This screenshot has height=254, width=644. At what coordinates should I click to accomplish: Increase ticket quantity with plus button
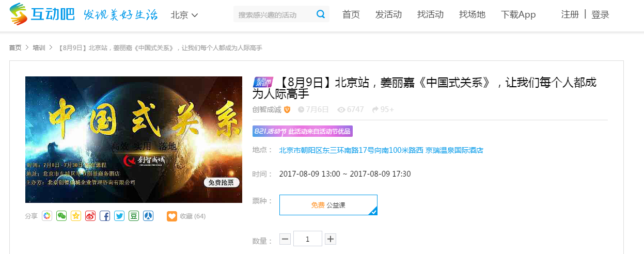pos(331,239)
